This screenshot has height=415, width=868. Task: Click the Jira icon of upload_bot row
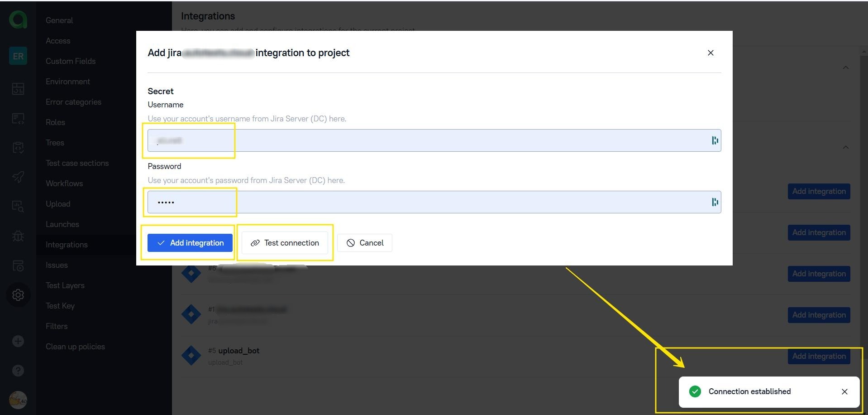tap(191, 356)
